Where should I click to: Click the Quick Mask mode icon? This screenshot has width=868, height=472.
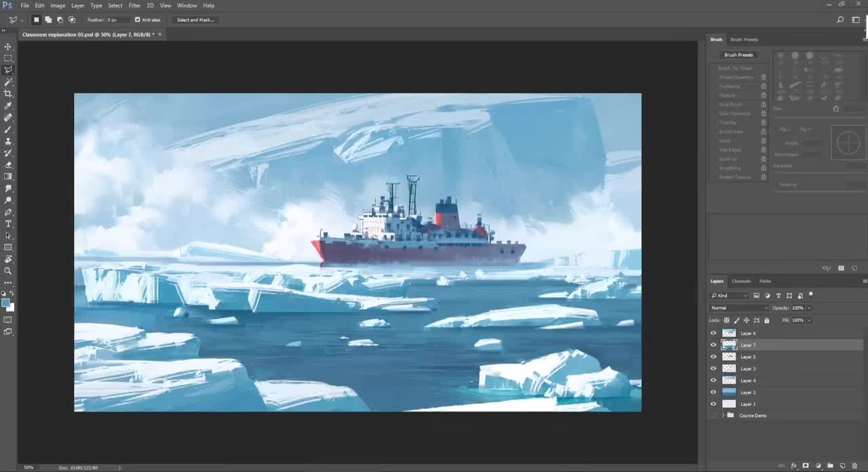(8, 319)
